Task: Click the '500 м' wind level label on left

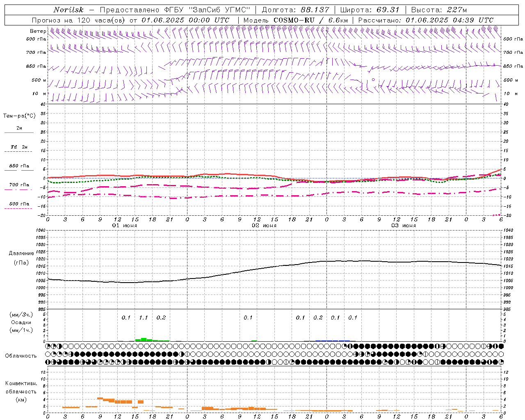Action: coord(39,80)
